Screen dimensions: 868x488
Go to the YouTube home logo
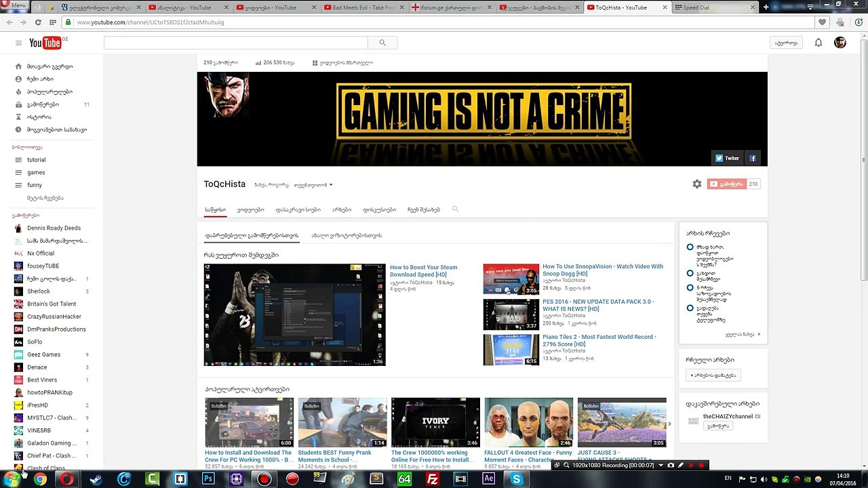pyautogui.click(x=46, y=43)
